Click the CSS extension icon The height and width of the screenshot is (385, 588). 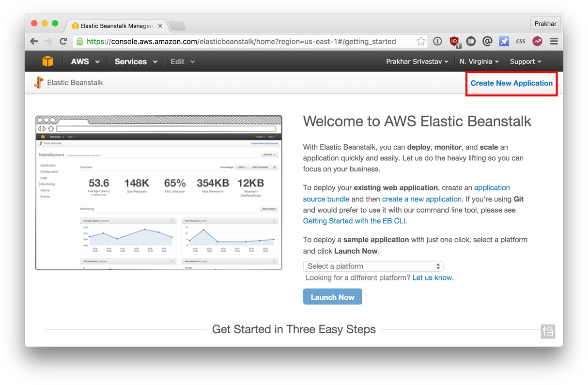click(x=521, y=41)
